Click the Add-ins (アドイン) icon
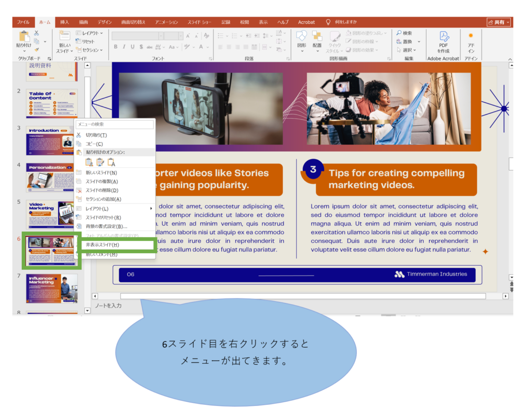532x410 pixels. (x=471, y=36)
